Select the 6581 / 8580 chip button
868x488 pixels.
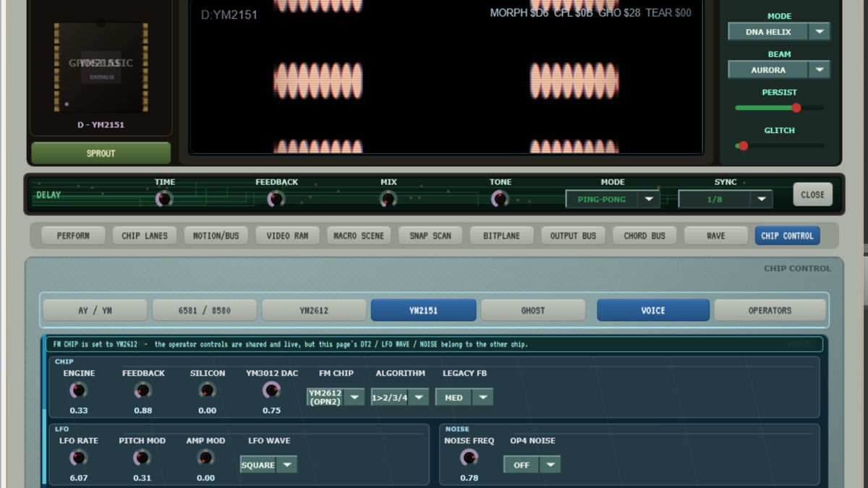[x=204, y=310]
